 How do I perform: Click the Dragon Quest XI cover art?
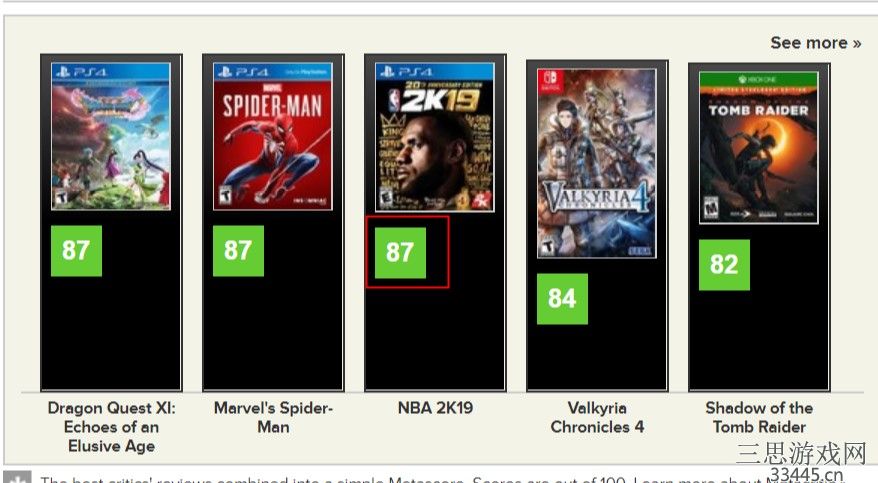(x=111, y=136)
